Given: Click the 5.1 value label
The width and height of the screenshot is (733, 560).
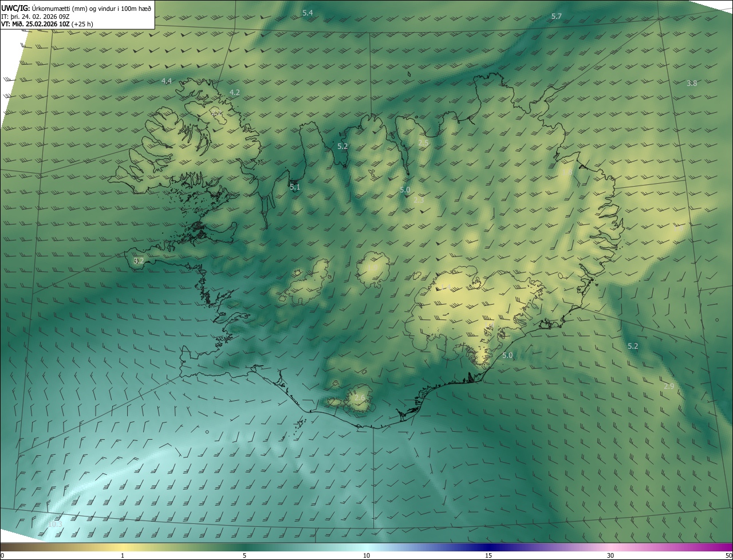Looking at the screenshot, I should (294, 187).
